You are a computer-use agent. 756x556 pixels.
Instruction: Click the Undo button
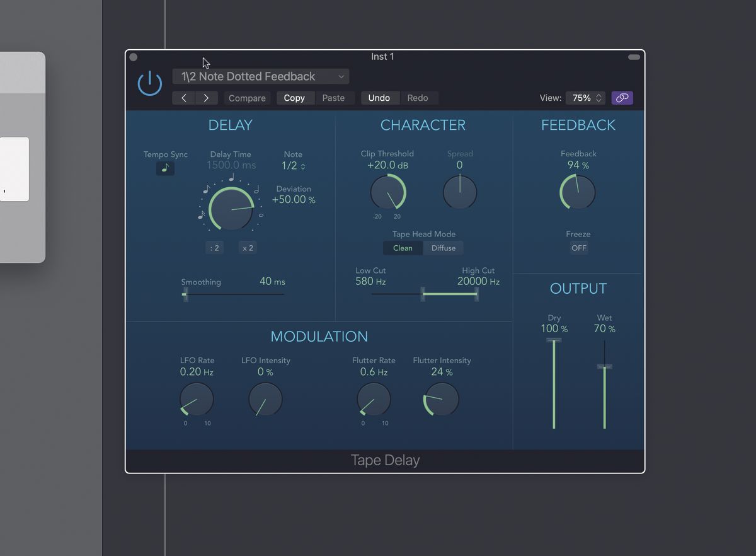tap(380, 98)
